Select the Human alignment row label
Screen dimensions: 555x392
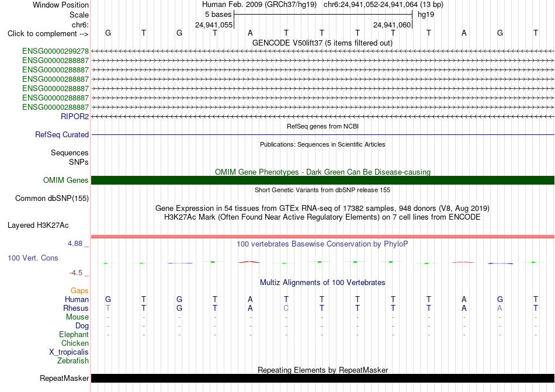77,299
